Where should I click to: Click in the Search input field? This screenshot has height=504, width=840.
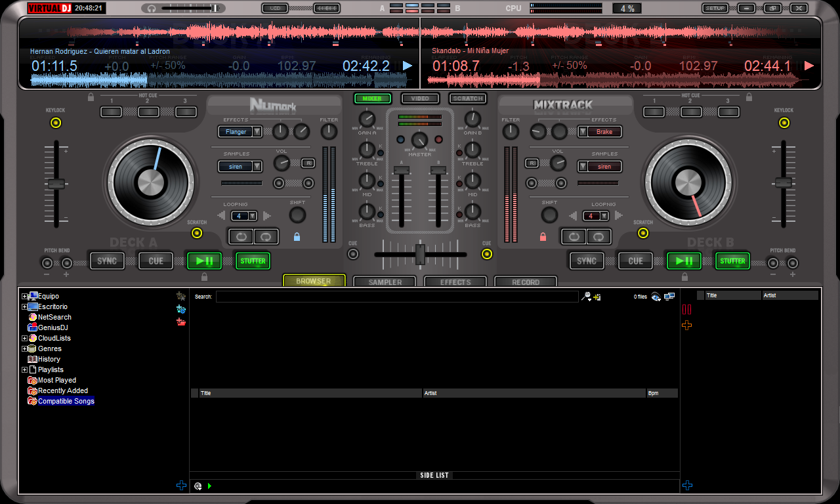[x=397, y=297]
